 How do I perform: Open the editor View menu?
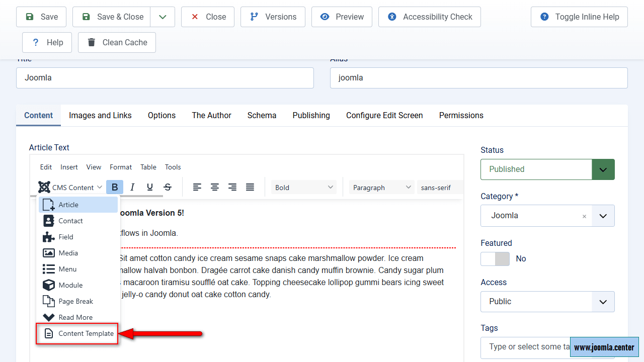[x=94, y=167]
